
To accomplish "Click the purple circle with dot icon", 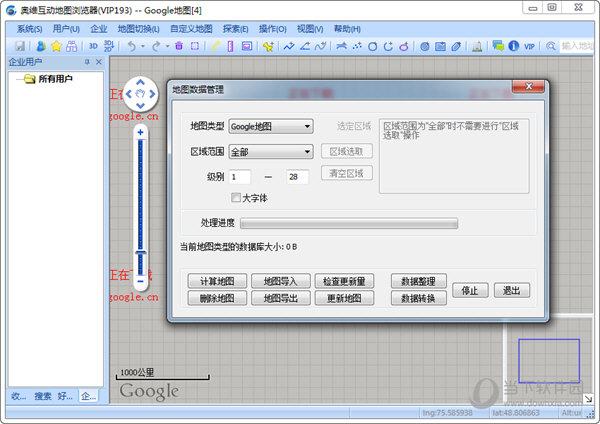I will (404, 46).
